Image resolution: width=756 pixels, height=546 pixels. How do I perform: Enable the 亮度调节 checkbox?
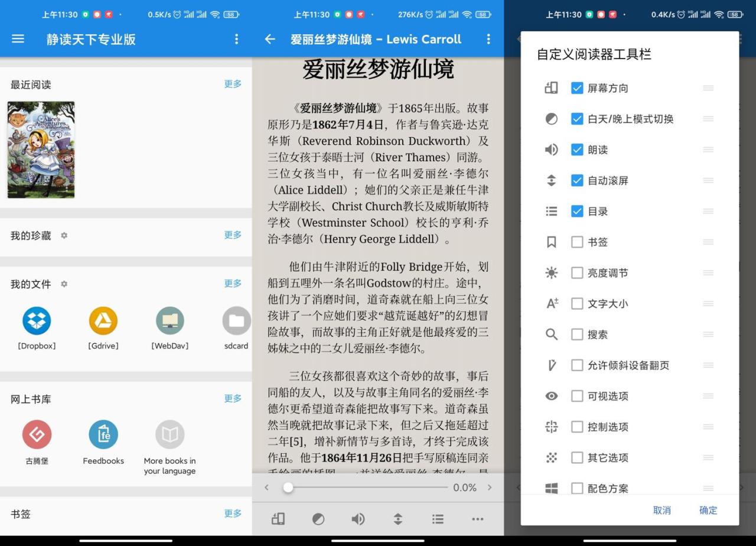tap(577, 272)
